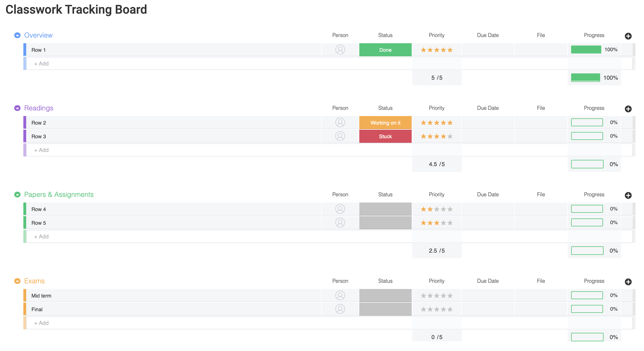Click the Overview 100% summary progress bar
The image size is (644, 351).
(586, 77)
